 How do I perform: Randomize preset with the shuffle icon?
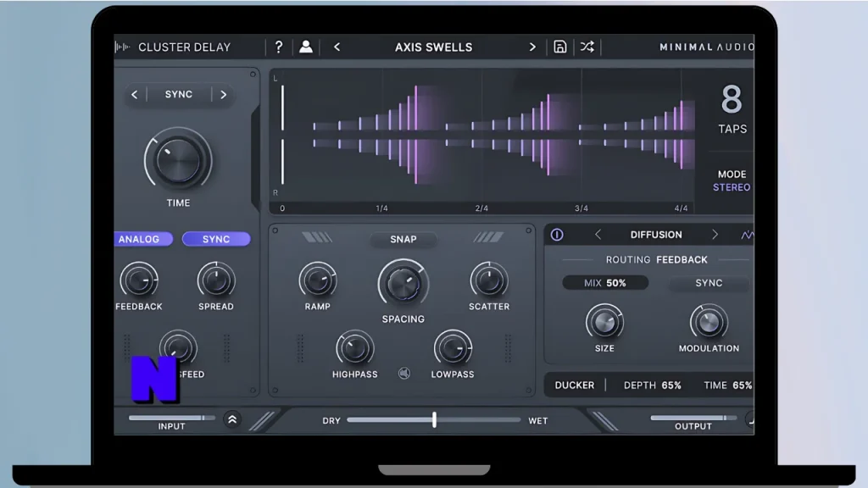[x=587, y=47]
